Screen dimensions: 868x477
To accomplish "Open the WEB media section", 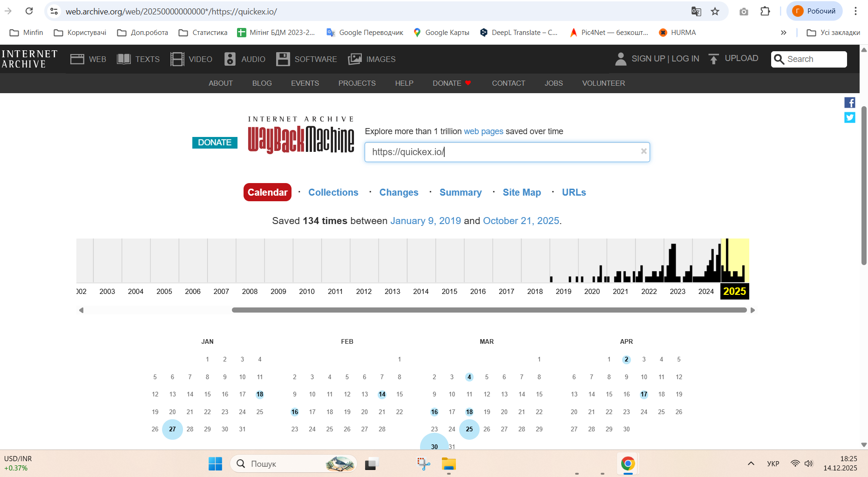I will click(x=88, y=59).
